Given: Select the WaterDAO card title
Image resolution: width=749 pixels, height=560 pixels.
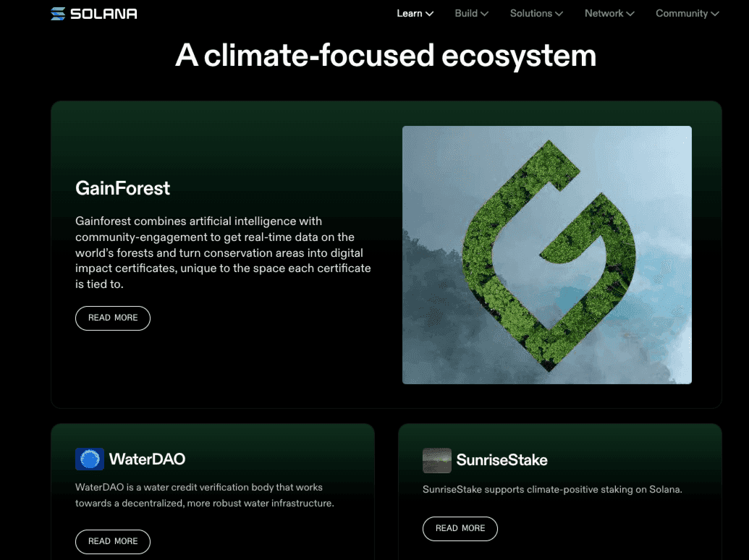Looking at the screenshot, I should pyautogui.click(x=147, y=459).
